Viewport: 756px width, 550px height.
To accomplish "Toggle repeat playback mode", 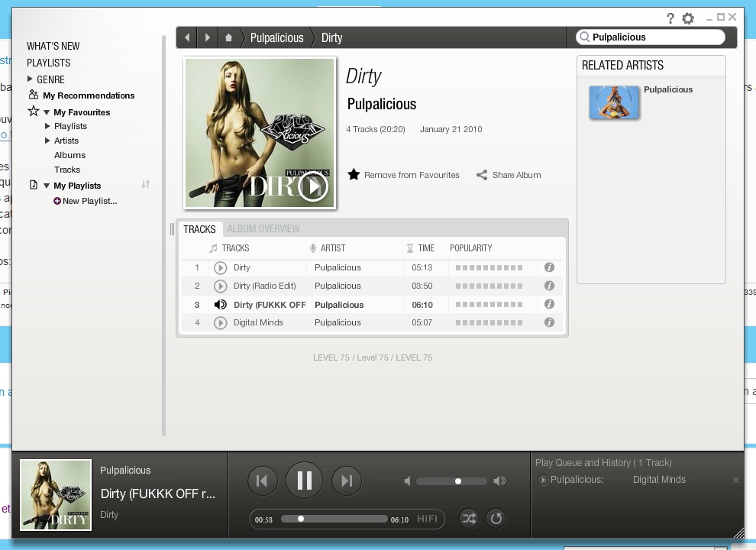I will tap(496, 519).
